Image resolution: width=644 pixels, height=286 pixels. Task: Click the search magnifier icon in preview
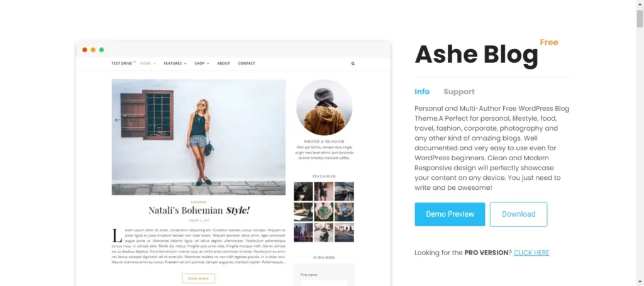pos(353,63)
